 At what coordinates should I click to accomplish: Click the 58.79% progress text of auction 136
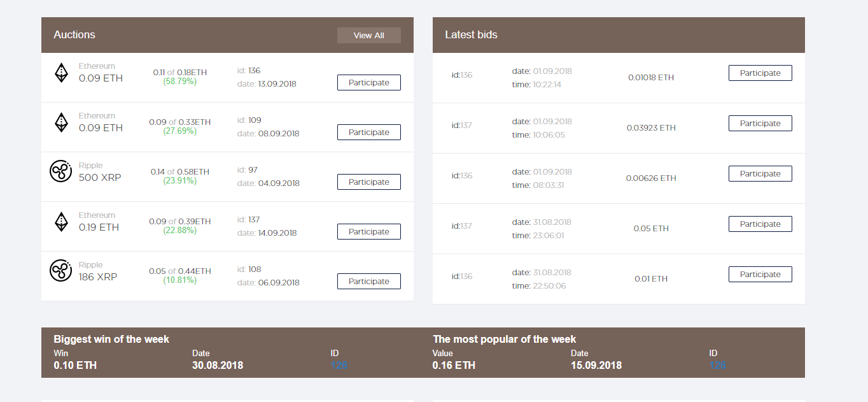[180, 82]
